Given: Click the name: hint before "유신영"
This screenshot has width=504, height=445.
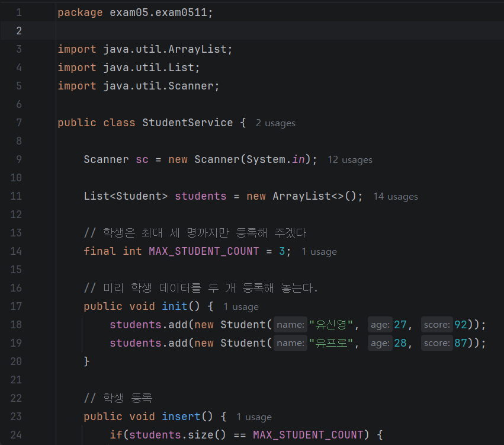Looking at the screenshot, I should (x=290, y=325).
